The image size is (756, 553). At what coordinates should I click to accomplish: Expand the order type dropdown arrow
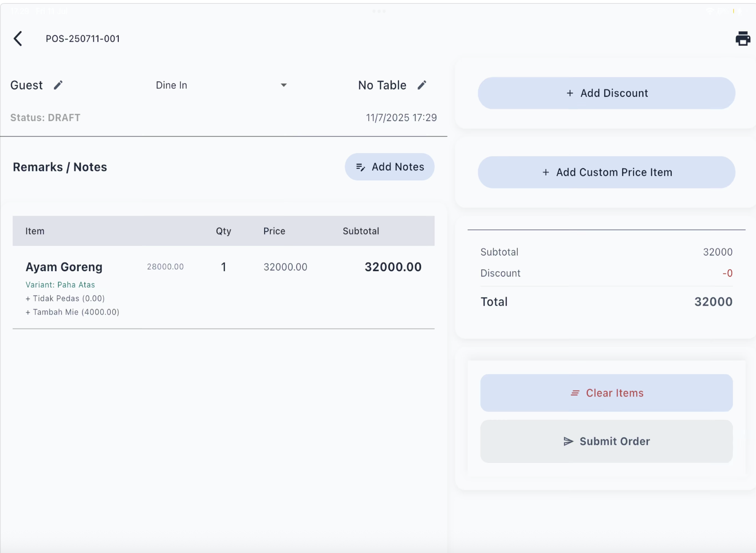tap(283, 85)
